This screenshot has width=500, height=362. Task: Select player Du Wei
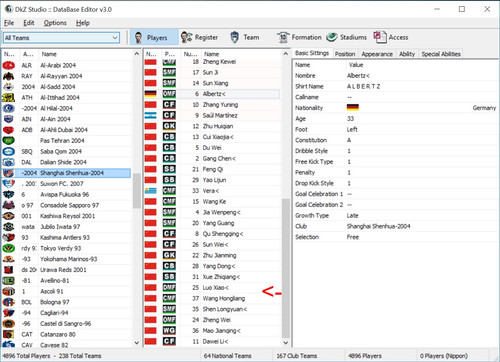213,148
